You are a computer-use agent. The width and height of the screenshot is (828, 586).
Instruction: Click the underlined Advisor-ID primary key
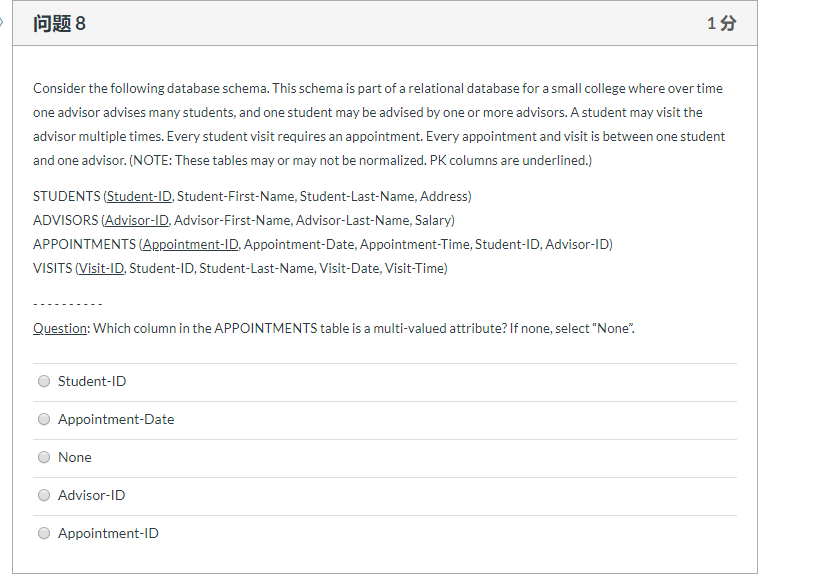(136, 220)
